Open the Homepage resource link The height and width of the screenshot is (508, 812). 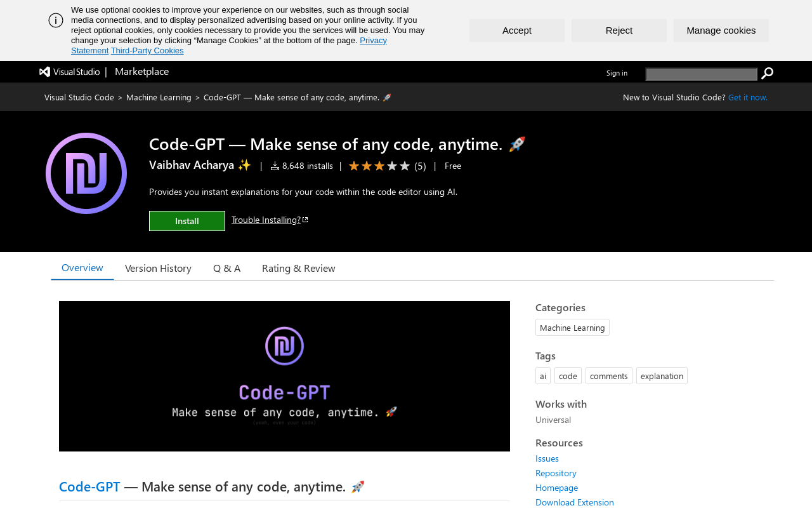pos(556,488)
